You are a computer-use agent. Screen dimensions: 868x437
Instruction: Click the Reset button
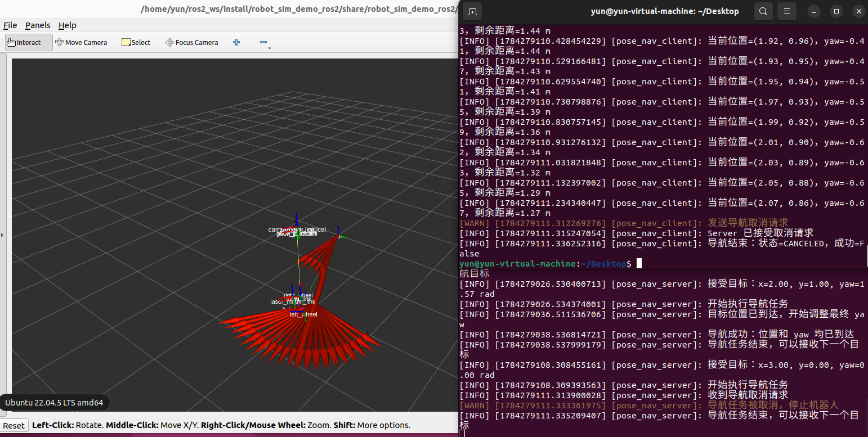(14, 425)
